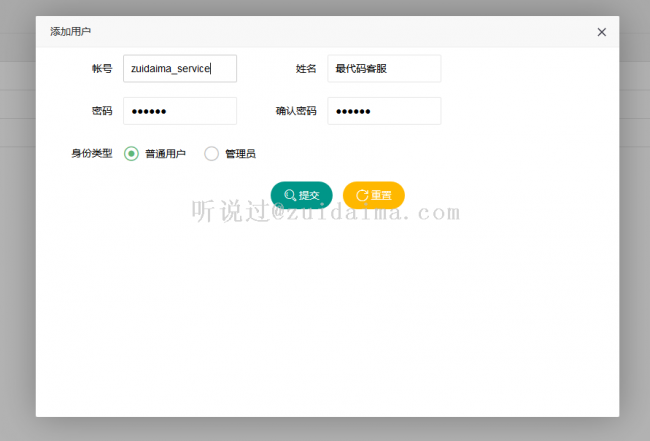Select the 管理员 radio button
The height and width of the screenshot is (441, 650).
pyautogui.click(x=211, y=154)
